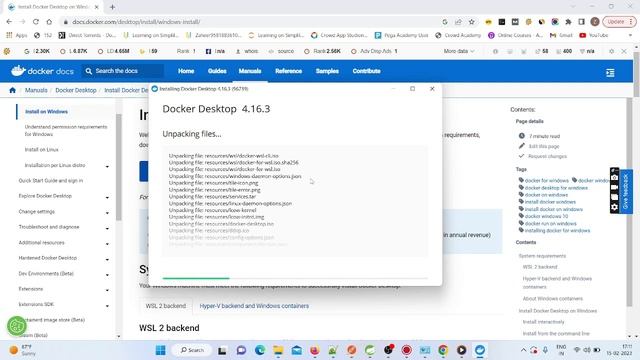Go to System requirements in contents

pyautogui.click(x=542, y=256)
